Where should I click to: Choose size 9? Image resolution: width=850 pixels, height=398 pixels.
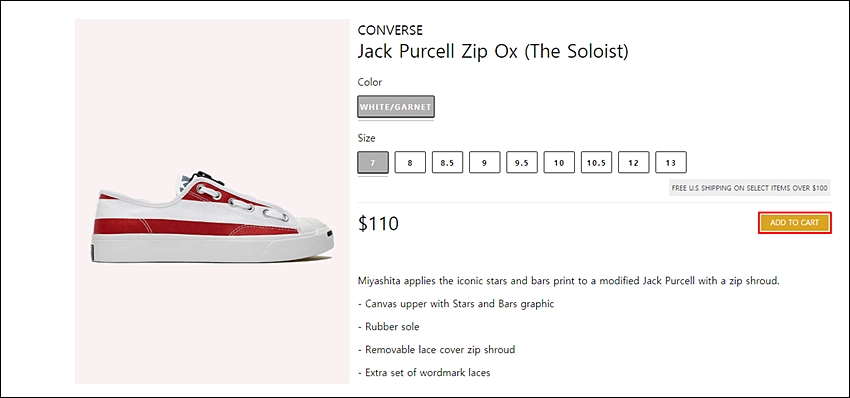tap(484, 162)
